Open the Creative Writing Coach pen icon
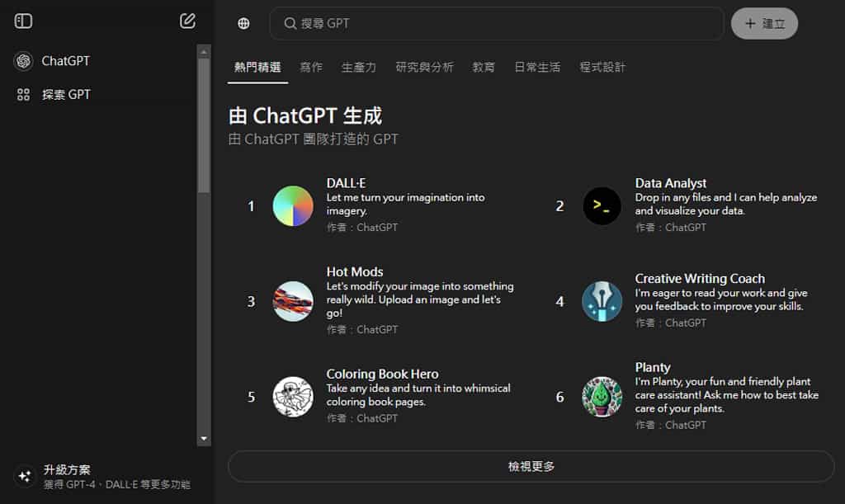This screenshot has width=845, height=504. pyautogui.click(x=602, y=301)
